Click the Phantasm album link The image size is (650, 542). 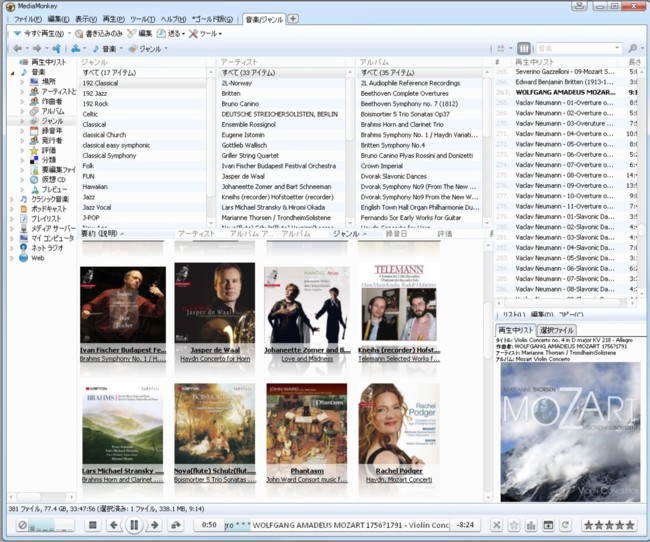pyautogui.click(x=307, y=471)
